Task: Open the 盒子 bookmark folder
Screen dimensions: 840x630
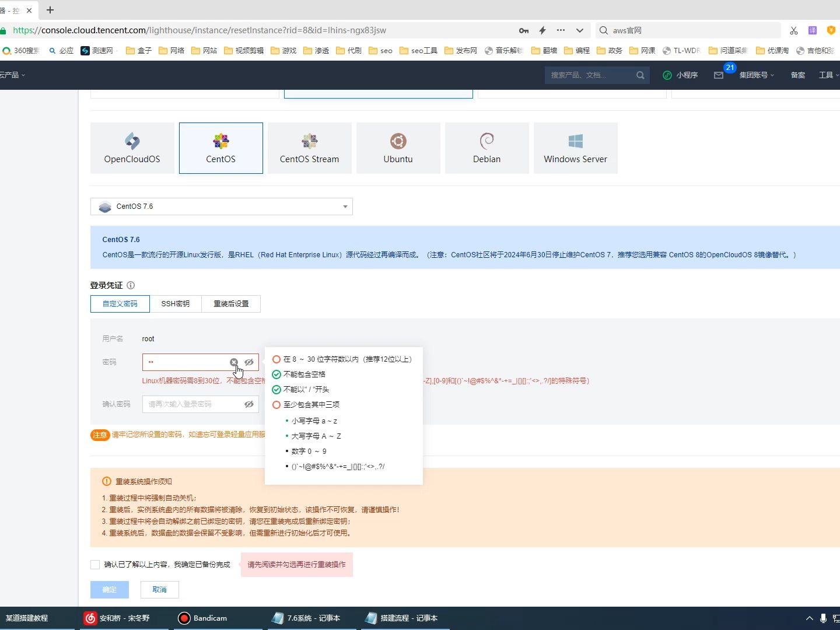Action: click(x=139, y=51)
